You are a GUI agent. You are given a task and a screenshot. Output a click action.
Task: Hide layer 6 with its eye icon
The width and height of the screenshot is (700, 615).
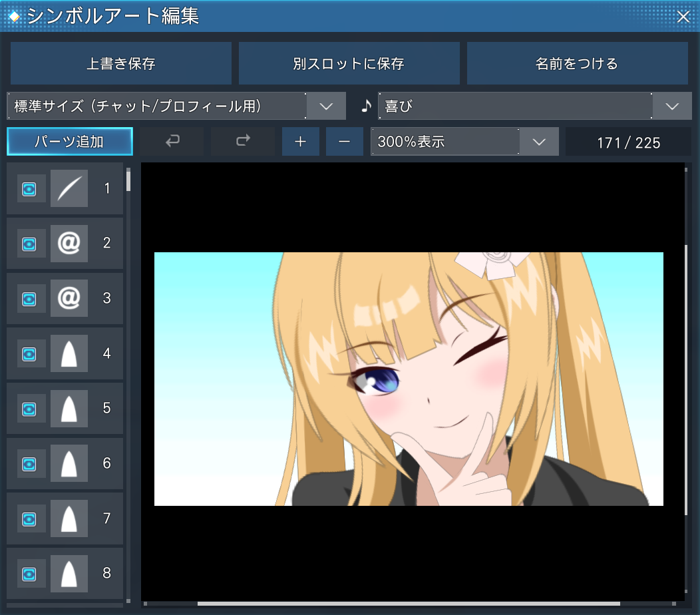29,464
